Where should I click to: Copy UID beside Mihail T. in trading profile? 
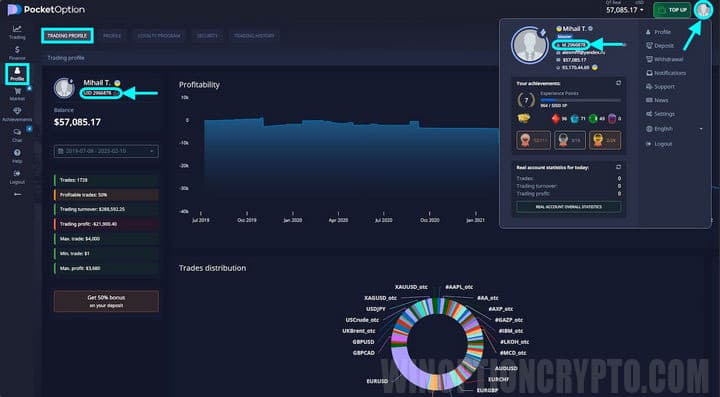pos(116,93)
